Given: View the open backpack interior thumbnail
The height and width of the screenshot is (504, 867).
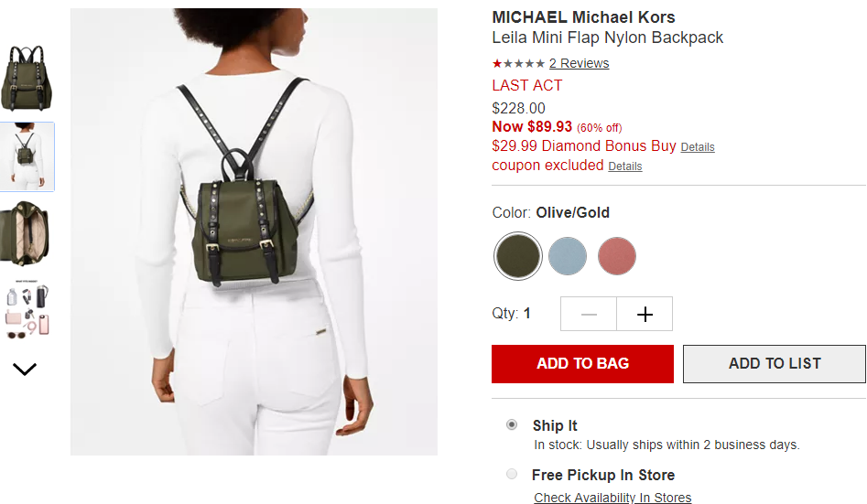Looking at the screenshot, I should [x=27, y=234].
